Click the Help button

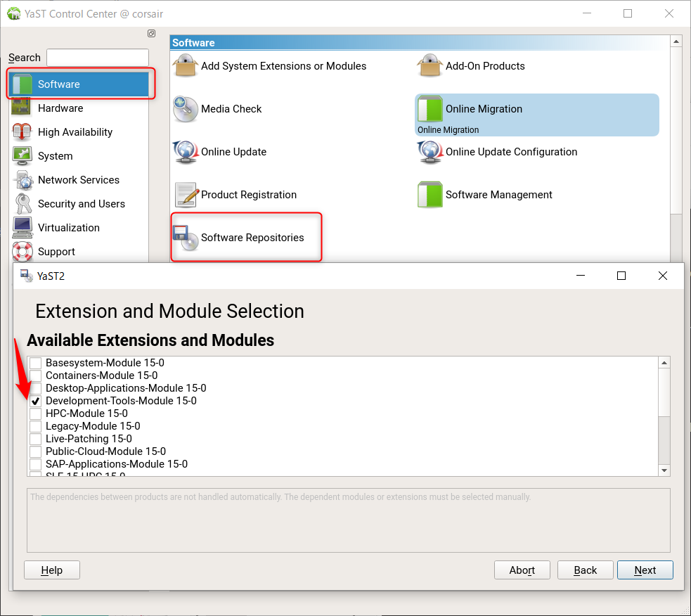[51, 570]
